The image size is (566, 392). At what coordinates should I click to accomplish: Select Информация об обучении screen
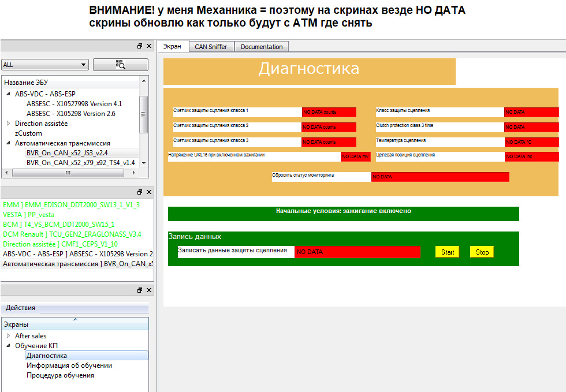click(x=69, y=365)
